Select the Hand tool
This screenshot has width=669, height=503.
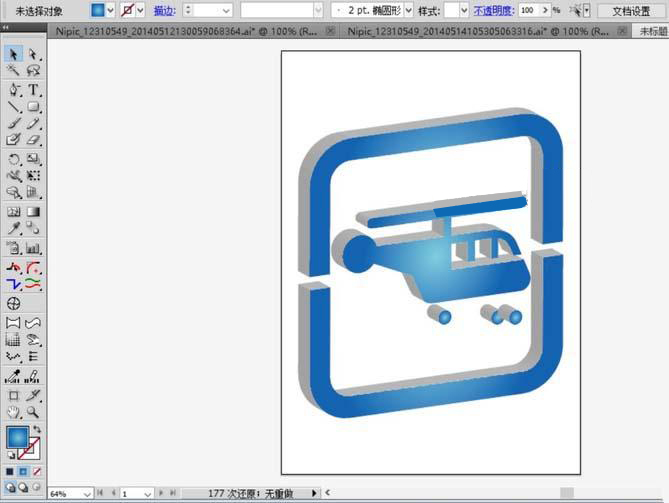pyautogui.click(x=13, y=412)
